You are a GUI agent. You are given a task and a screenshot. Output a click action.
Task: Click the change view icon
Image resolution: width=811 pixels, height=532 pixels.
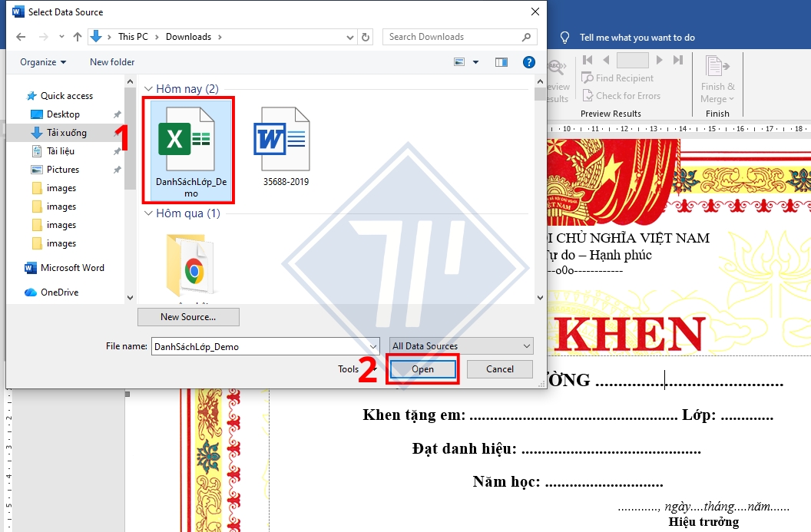click(x=458, y=62)
